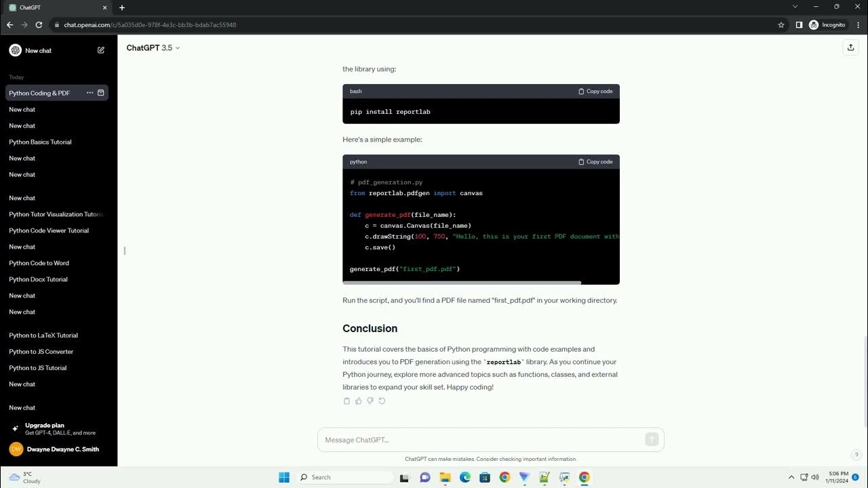
Task: Regenerate the response
Action: [x=382, y=401]
